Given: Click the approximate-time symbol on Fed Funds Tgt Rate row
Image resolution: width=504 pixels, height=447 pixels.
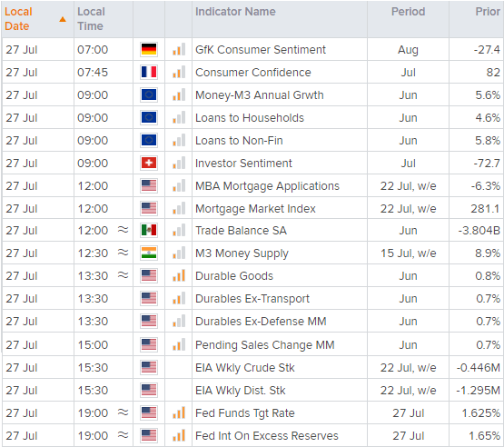Looking at the screenshot, I should (124, 412).
